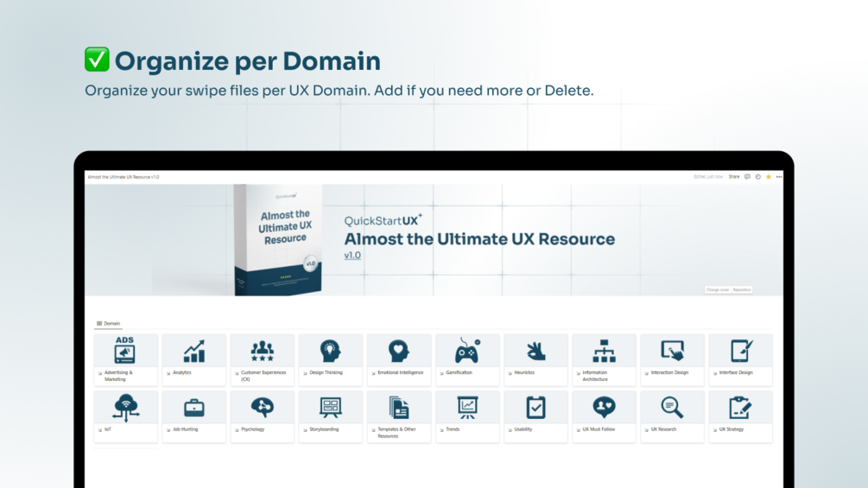This screenshot has height=488, width=868.
Task: Open the UX Must Follow heart bubble icon
Action: [x=604, y=408]
